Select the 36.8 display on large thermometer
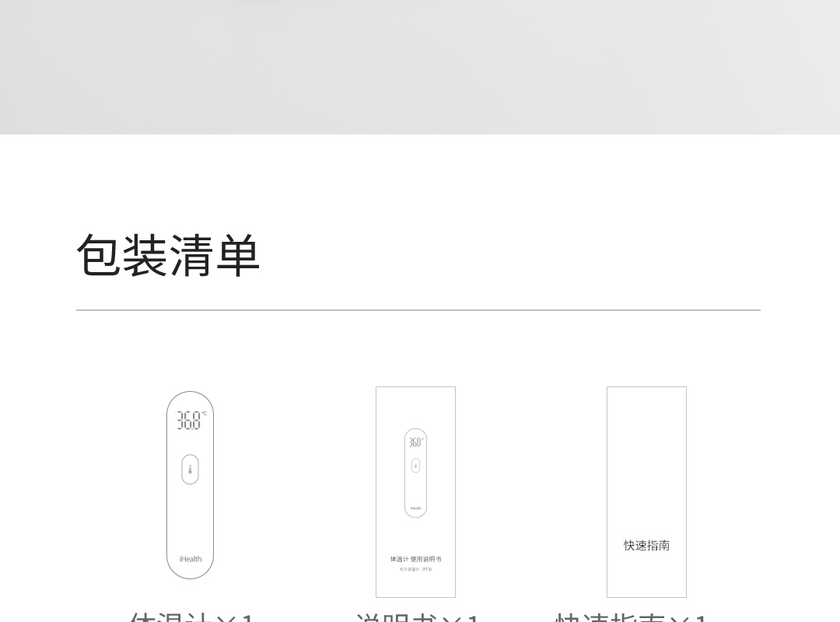The image size is (840, 622). click(x=189, y=421)
